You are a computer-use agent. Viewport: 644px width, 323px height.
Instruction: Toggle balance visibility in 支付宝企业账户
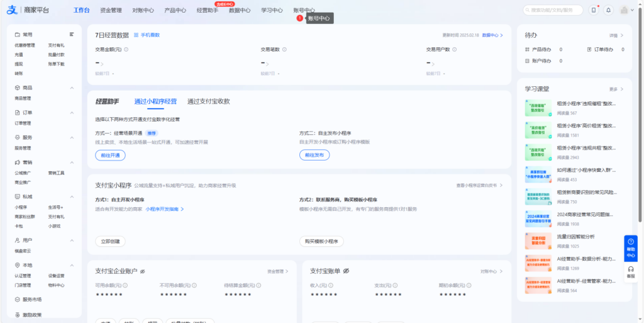143,271
